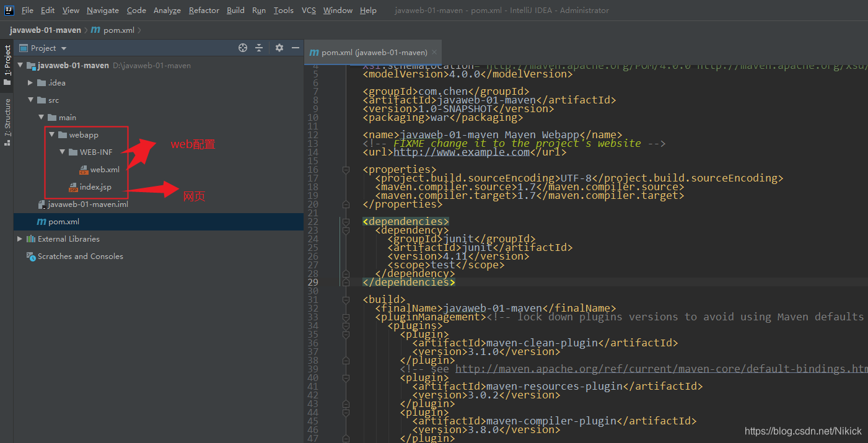
Task: Click the src folder icon
Action: click(42, 100)
